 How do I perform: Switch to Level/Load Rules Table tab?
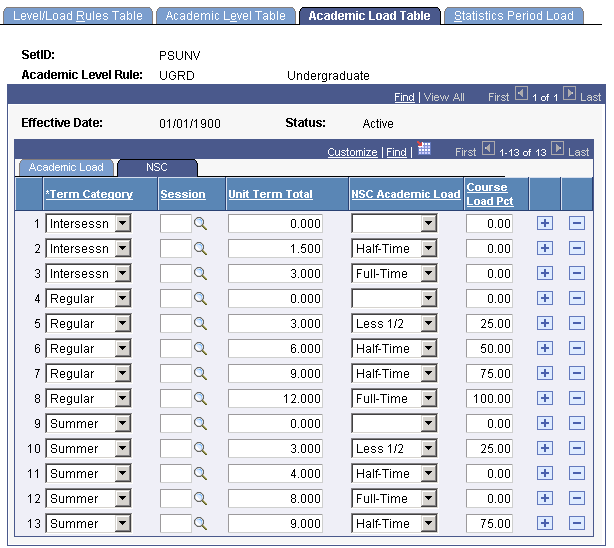78,16
